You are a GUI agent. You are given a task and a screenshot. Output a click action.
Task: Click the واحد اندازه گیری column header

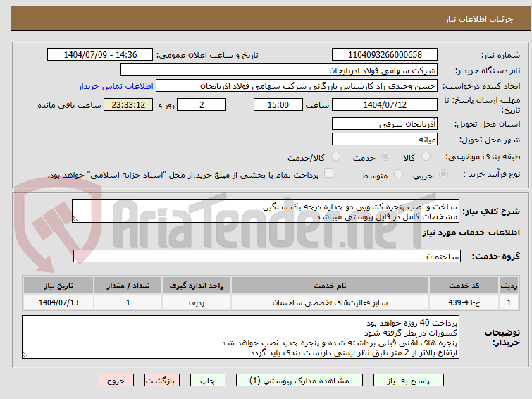pos(197,286)
